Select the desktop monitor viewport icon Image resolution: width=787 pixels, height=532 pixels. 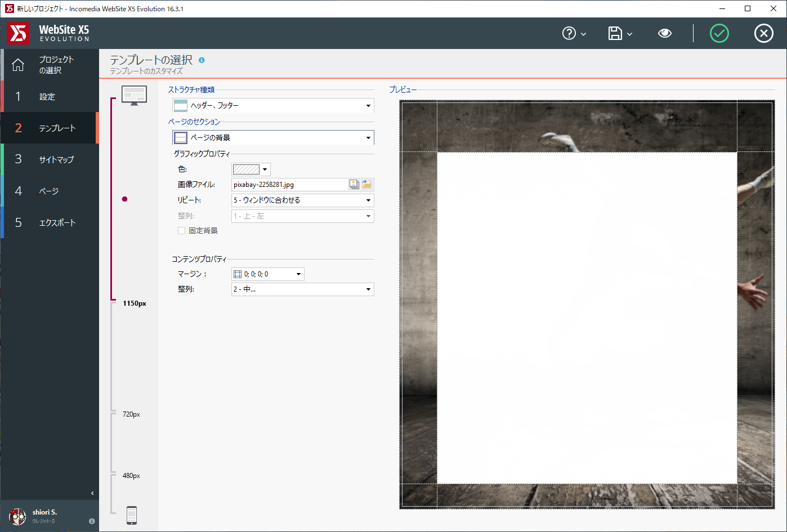point(134,95)
